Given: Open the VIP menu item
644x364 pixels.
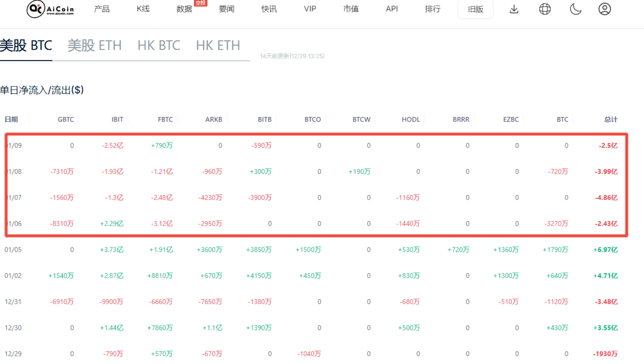Looking at the screenshot, I should [309, 9].
